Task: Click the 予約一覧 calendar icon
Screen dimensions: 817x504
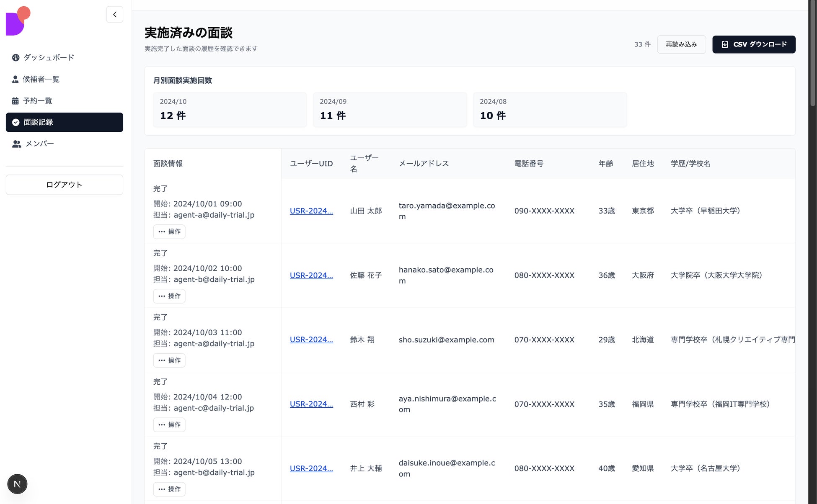Action: point(16,101)
